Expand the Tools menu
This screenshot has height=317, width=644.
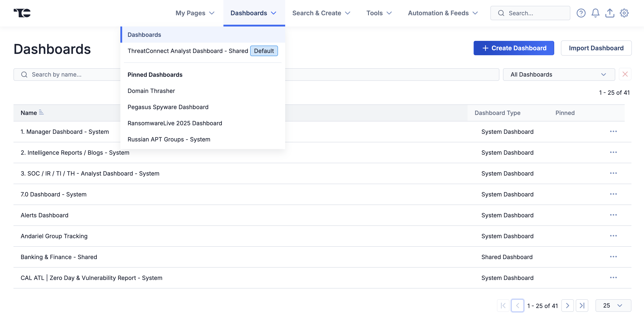click(x=379, y=13)
